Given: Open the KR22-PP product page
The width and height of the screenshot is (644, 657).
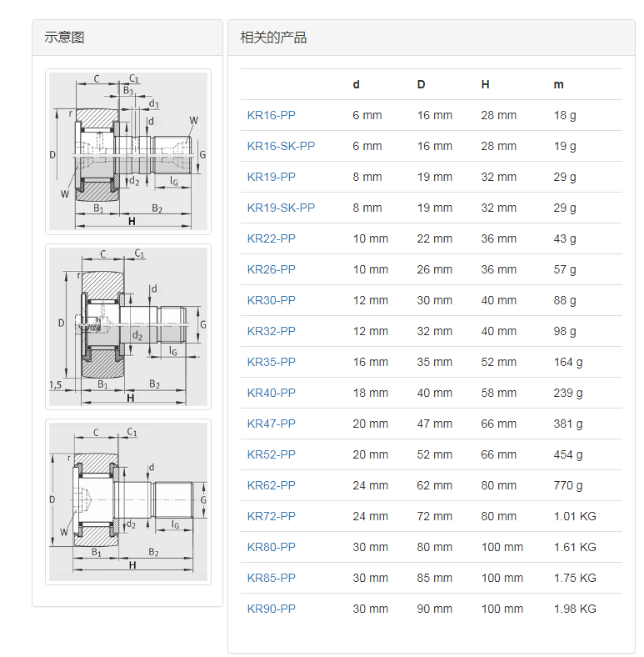Looking at the screenshot, I should (x=271, y=238).
